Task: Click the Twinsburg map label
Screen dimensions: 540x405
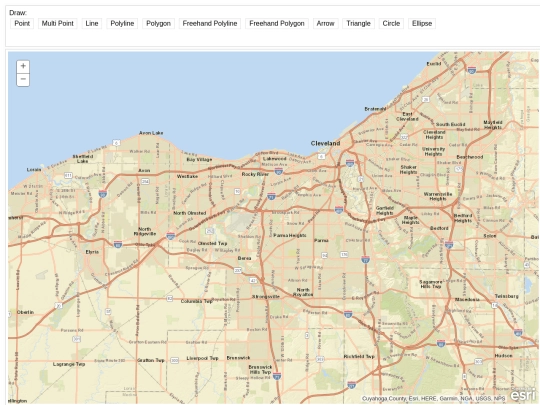Action: pos(507,296)
